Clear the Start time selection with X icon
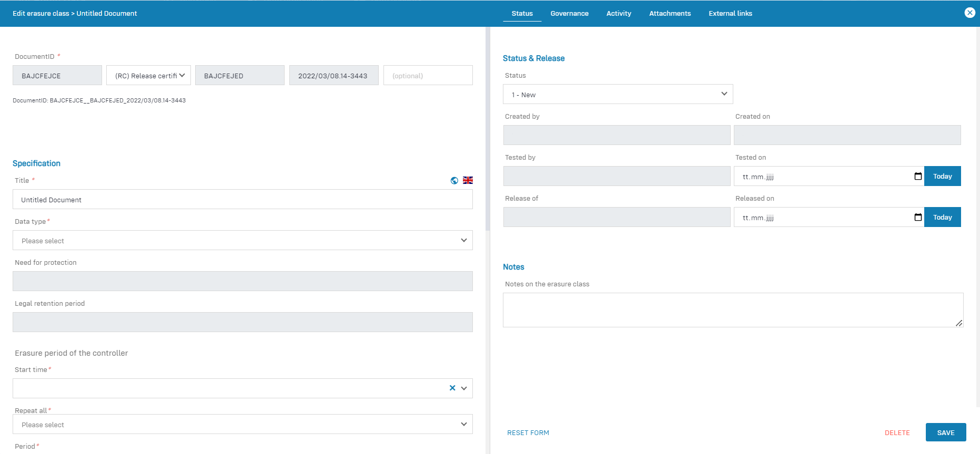980x454 pixels. click(x=452, y=388)
